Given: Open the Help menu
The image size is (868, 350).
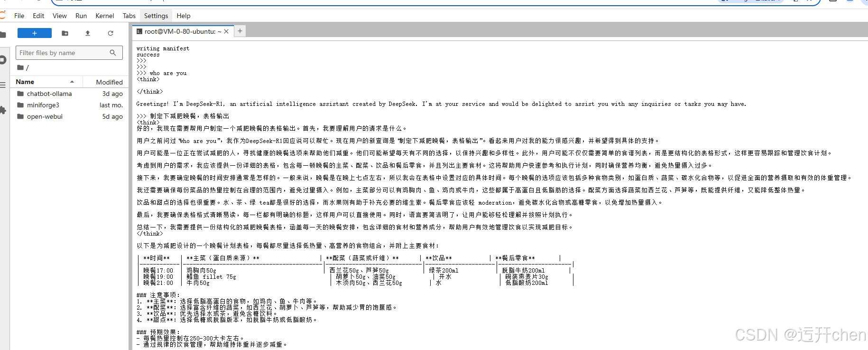Looking at the screenshot, I should tap(184, 16).
